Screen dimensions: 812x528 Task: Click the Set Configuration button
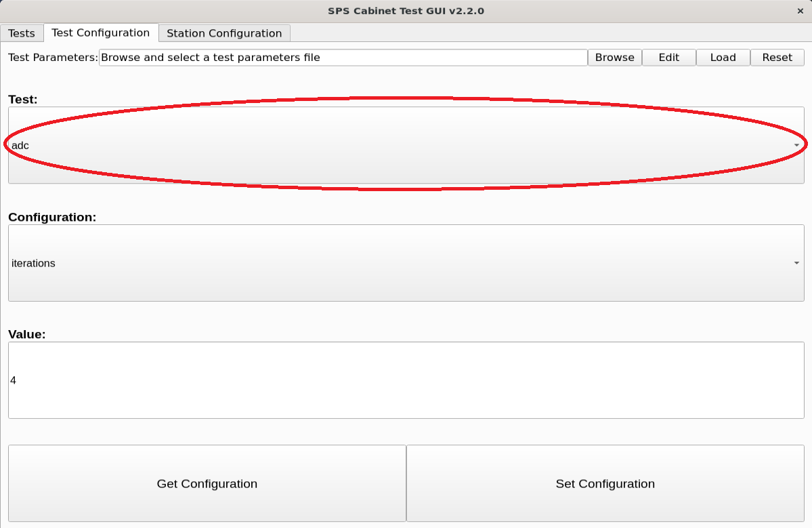tap(605, 483)
